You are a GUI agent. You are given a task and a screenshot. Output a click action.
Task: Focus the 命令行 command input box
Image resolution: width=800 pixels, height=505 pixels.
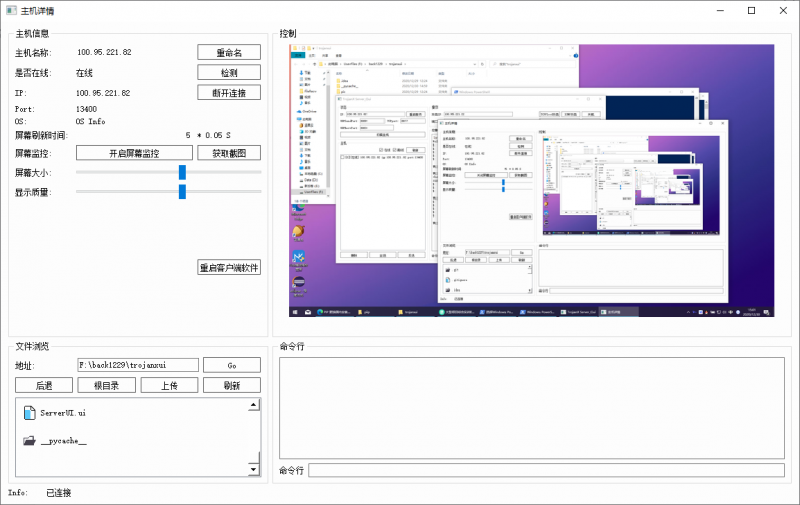coord(546,470)
